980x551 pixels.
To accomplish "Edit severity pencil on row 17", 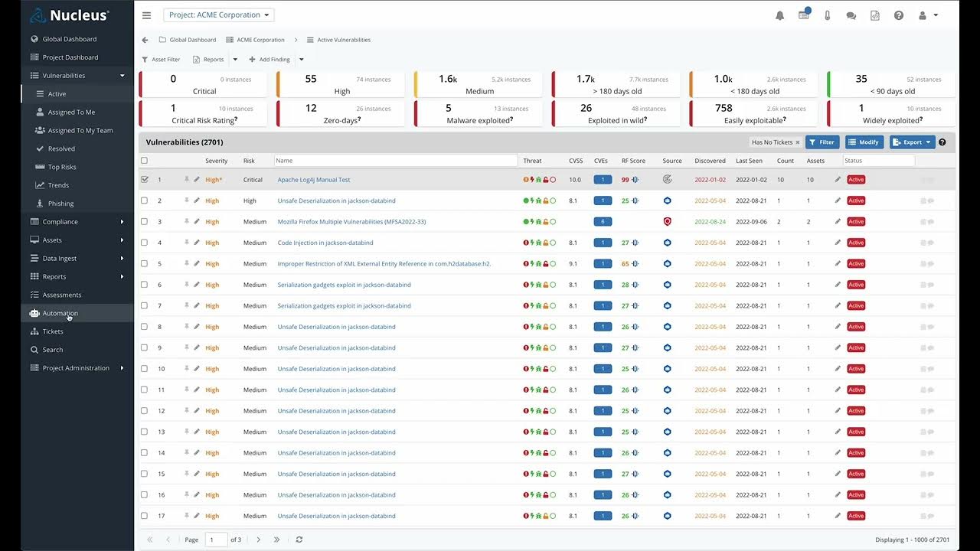I will tap(197, 516).
